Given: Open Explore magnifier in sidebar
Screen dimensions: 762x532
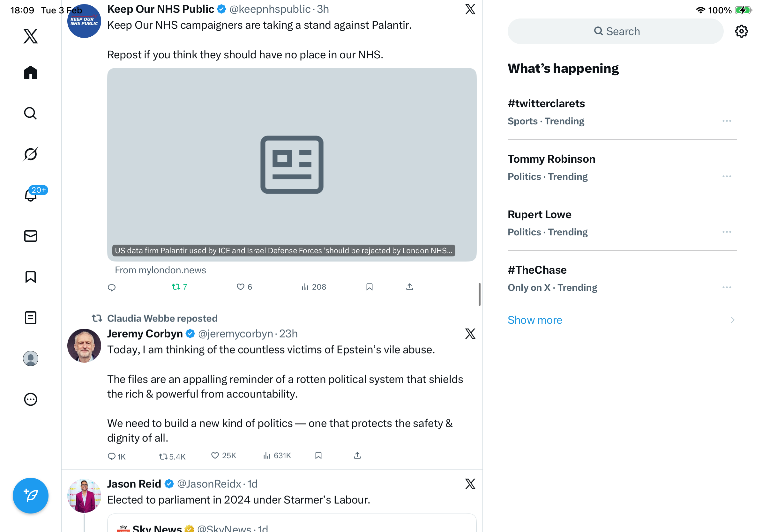Looking at the screenshot, I should pyautogui.click(x=31, y=113).
